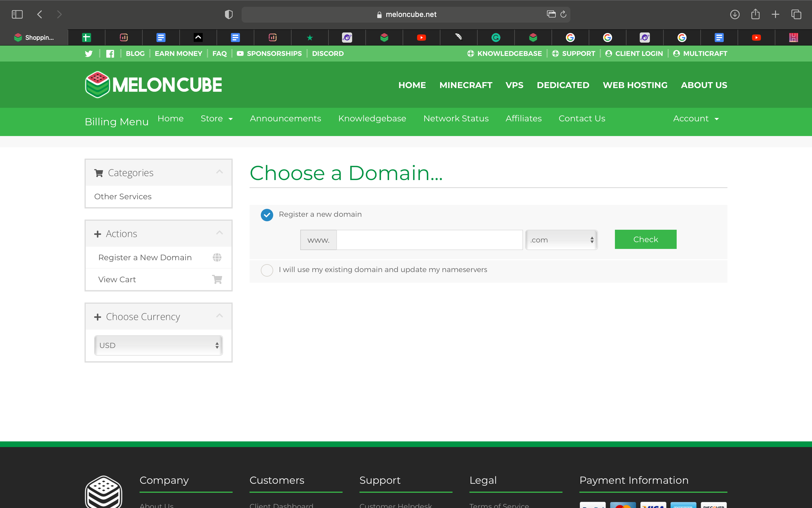Click the MelonCube watermelon logo
Image resolution: width=812 pixels, height=508 pixels.
[x=153, y=85]
